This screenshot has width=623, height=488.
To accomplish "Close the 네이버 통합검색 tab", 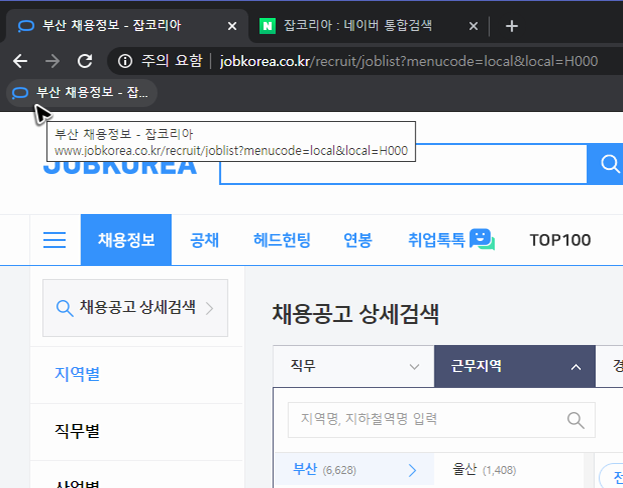I will tap(473, 26).
